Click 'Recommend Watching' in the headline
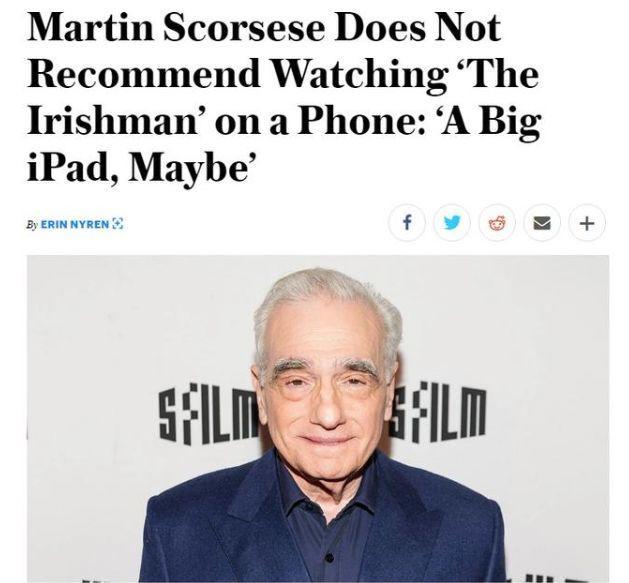 (x=237, y=75)
